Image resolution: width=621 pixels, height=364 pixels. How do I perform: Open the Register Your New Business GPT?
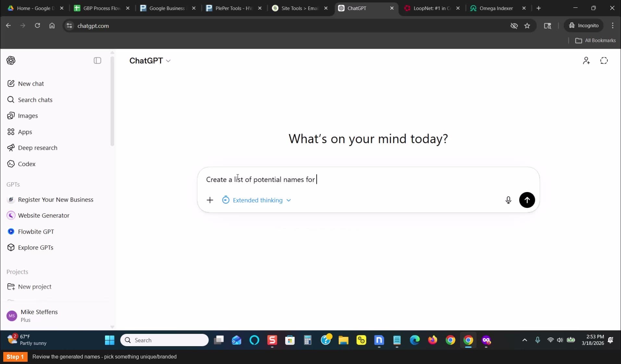coord(50,200)
